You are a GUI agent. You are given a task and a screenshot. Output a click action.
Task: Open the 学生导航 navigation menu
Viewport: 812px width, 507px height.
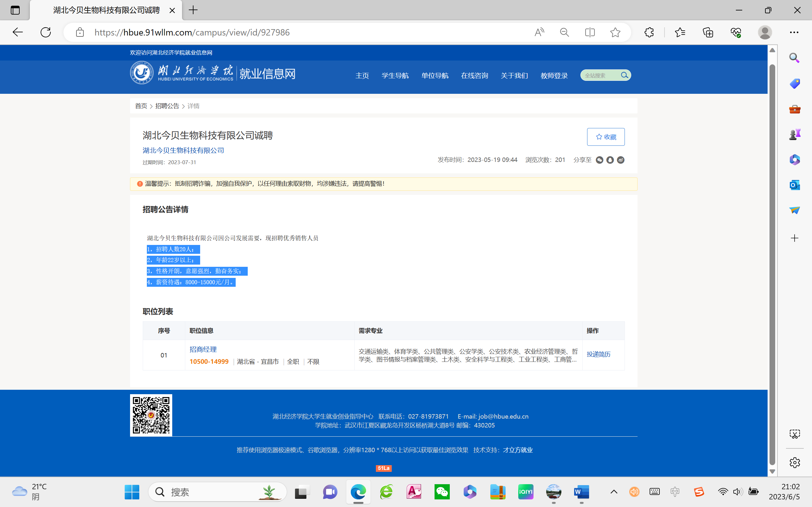[395, 75]
